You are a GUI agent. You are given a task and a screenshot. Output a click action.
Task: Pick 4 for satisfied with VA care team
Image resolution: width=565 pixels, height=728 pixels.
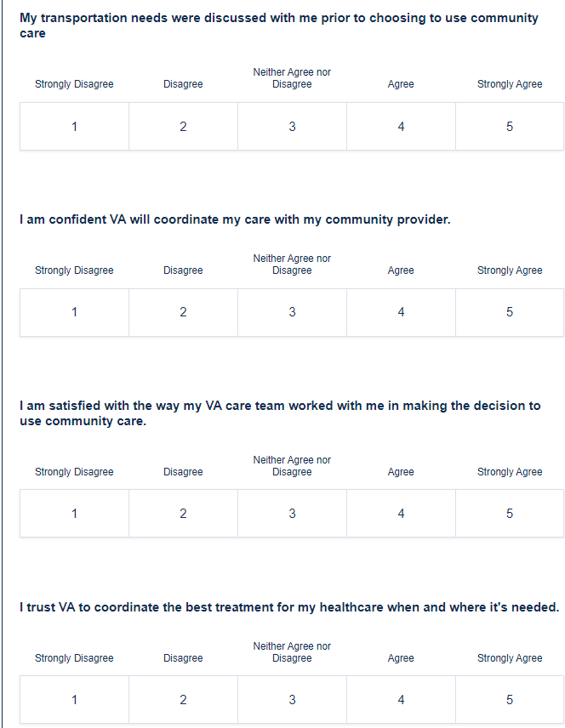[401, 514]
